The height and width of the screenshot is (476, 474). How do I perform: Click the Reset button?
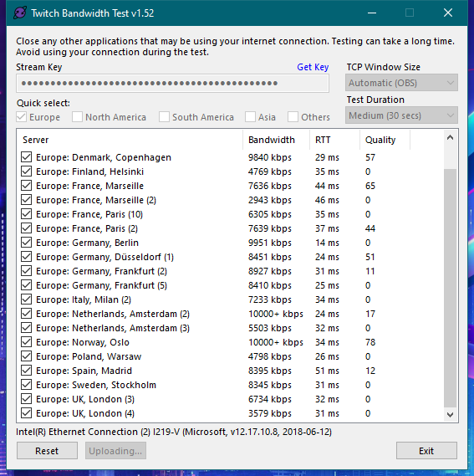tap(47, 451)
